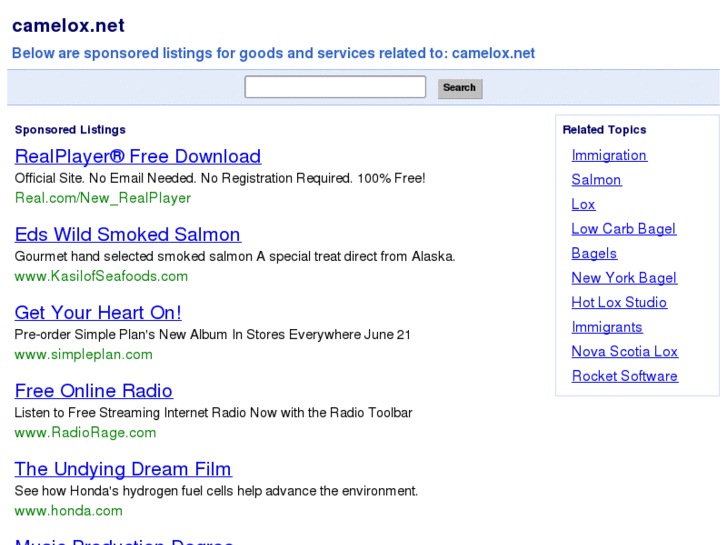The image size is (727, 545).
Task: Select the Salmon related topic
Action: [596, 180]
